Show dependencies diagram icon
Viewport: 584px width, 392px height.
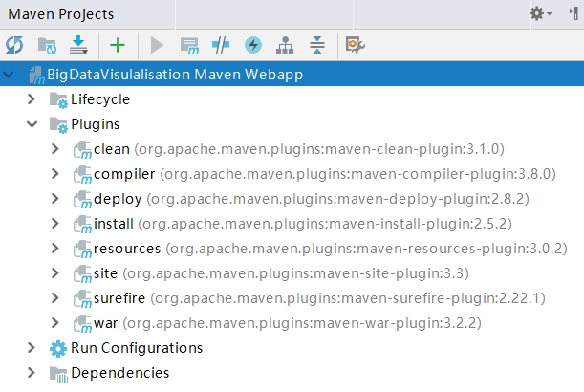(x=285, y=45)
